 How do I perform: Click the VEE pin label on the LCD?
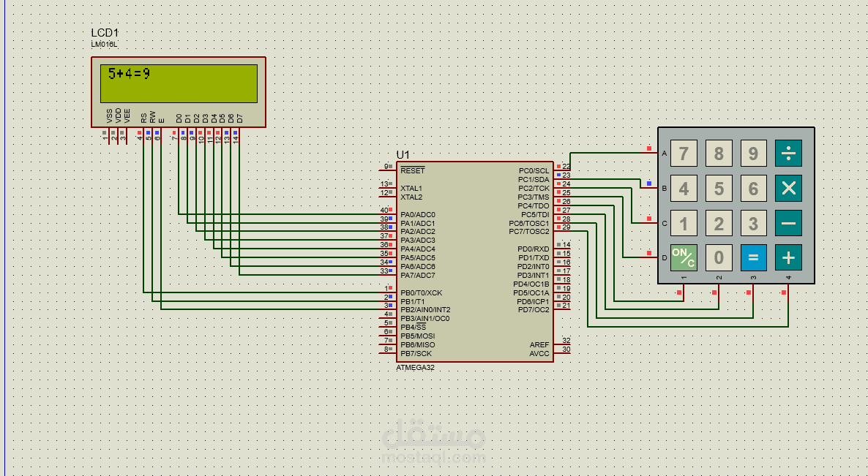pos(127,116)
